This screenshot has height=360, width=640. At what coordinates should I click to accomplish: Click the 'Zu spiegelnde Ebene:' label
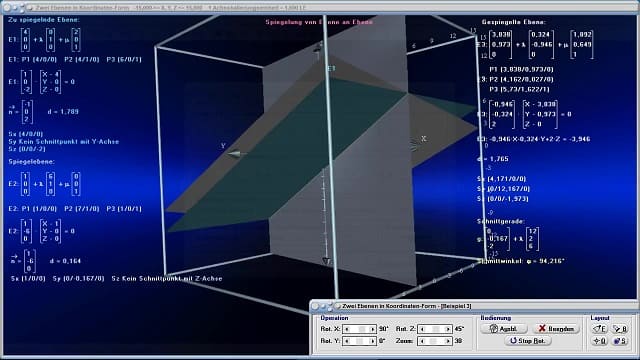(x=44, y=20)
